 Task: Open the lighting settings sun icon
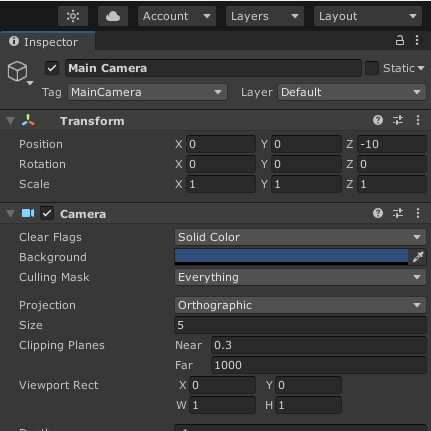pyautogui.click(x=73, y=16)
